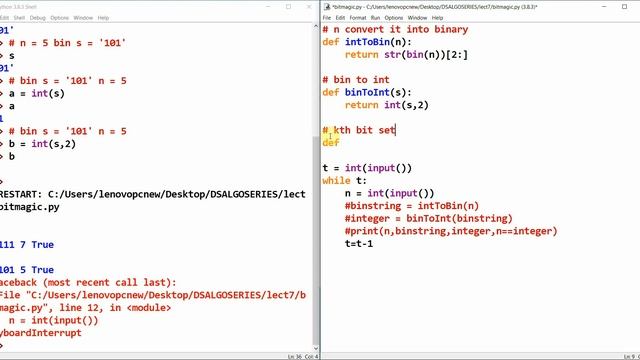Open the Options menu in bitmagic.py editor
The image size is (640, 360).
pos(393,18)
